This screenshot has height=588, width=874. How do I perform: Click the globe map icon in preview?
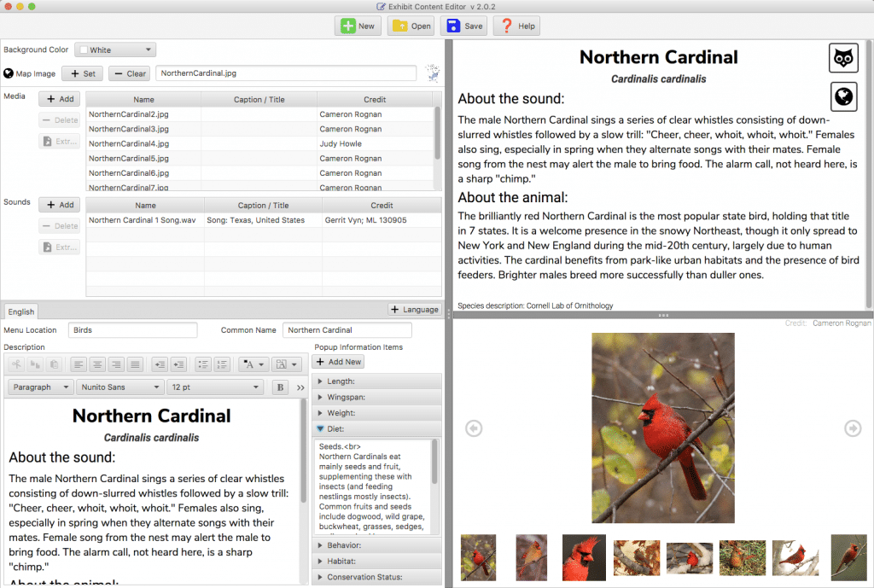click(x=843, y=97)
